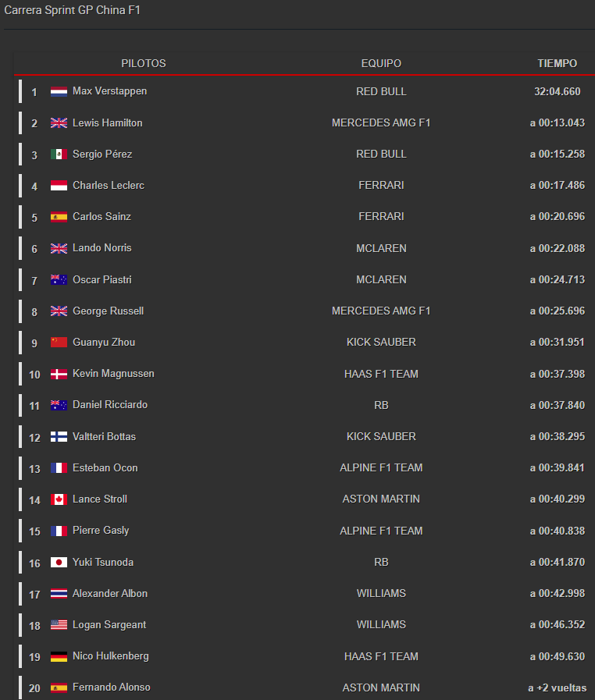Image resolution: width=595 pixels, height=700 pixels.
Task: Select driver name Nico Hulkenberg
Action: (111, 656)
